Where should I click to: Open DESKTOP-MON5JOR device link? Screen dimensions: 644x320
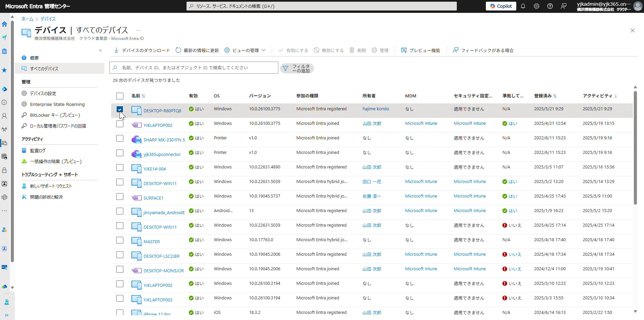coord(164,271)
